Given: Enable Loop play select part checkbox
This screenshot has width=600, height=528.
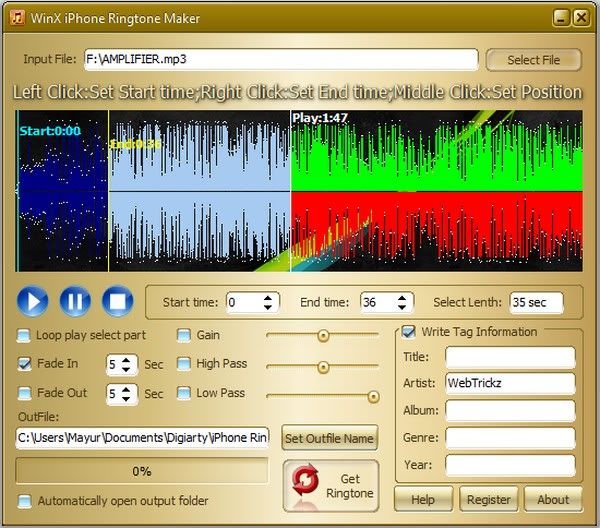Looking at the screenshot, I should click(24, 336).
